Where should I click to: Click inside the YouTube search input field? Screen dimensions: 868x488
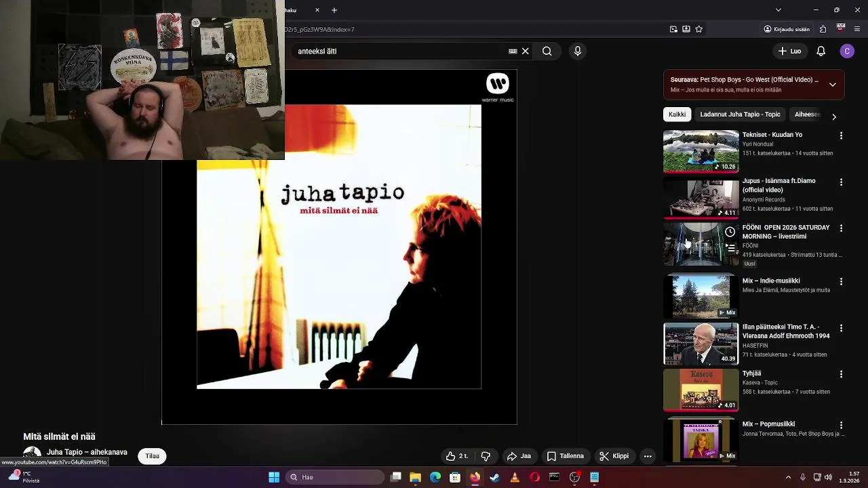point(400,51)
